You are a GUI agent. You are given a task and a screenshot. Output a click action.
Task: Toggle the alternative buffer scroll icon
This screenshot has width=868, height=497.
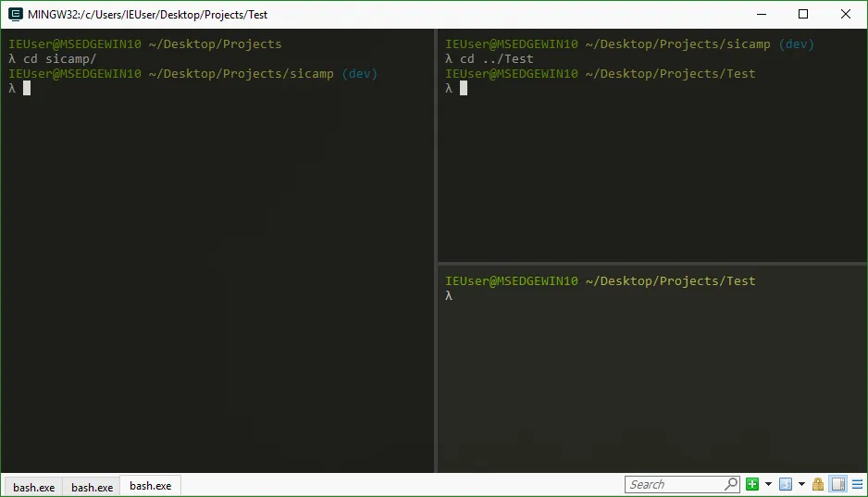[837, 484]
